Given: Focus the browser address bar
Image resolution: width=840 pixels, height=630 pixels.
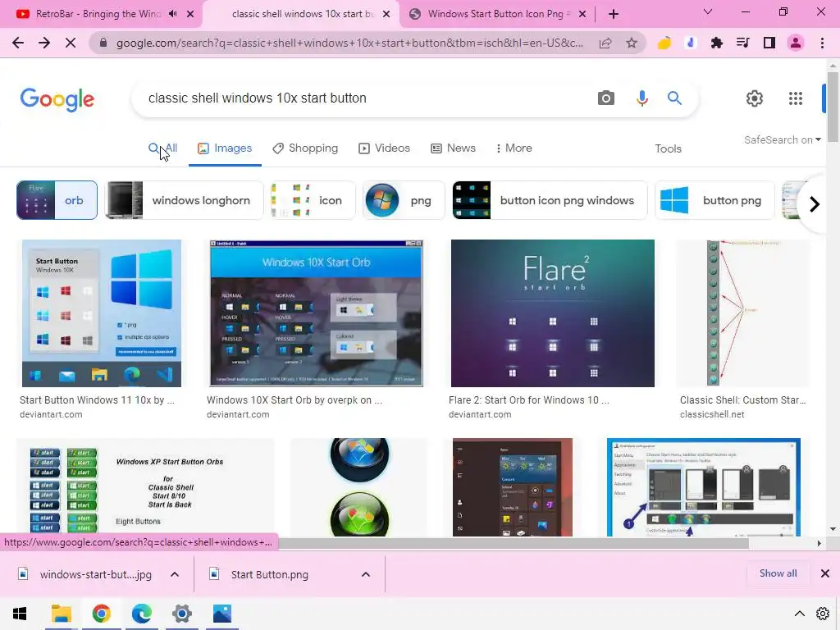Looking at the screenshot, I should (x=349, y=43).
